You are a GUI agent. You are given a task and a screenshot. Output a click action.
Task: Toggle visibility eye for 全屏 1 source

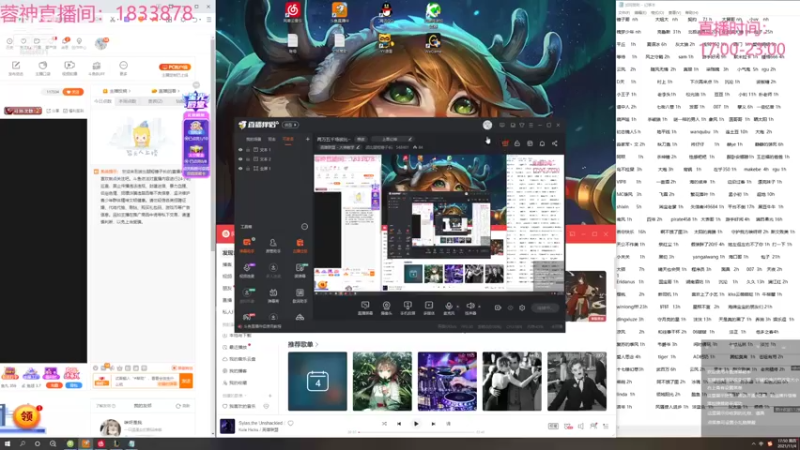(x=240, y=168)
